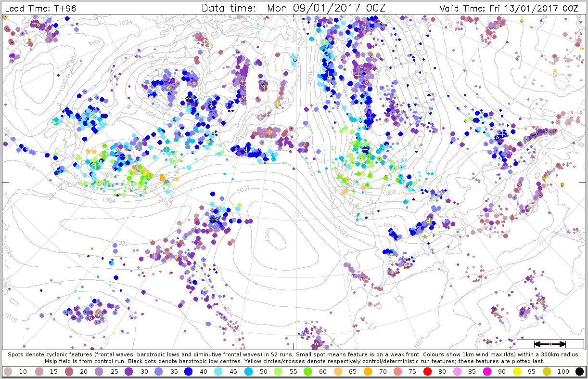Choose the pale orange swatch between 60 and 65
588x379 pixels.
coord(337,371)
